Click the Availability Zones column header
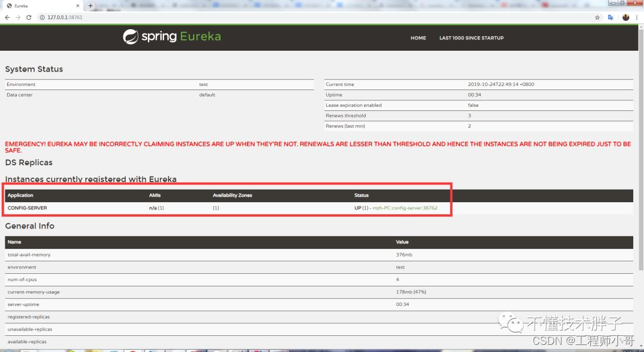 (233, 195)
